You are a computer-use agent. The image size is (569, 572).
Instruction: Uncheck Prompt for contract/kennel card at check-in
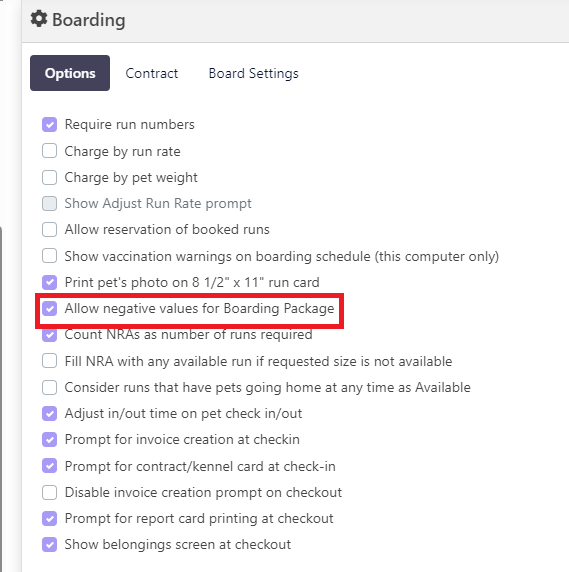tap(50, 466)
